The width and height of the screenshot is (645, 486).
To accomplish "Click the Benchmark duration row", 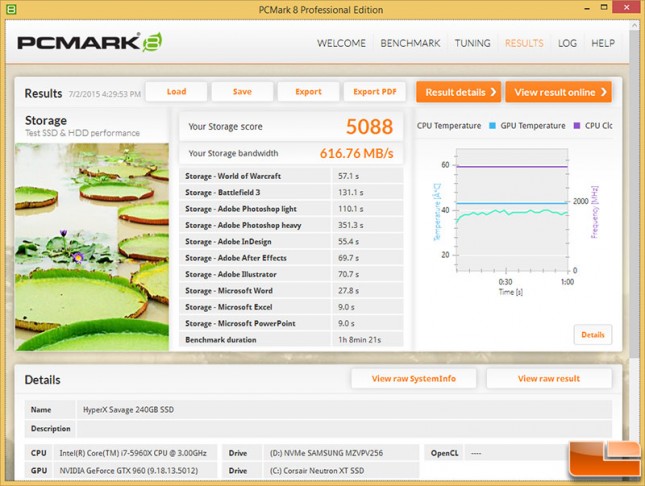I will [291, 340].
